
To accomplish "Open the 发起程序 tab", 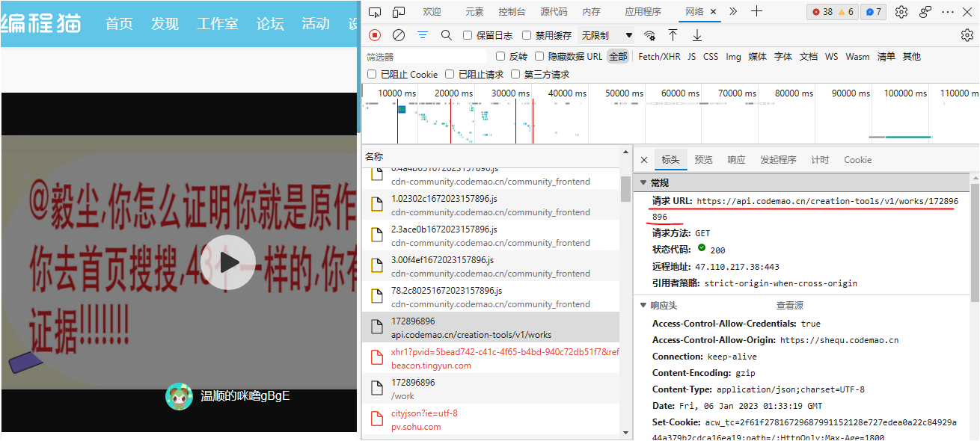I will click(x=778, y=160).
